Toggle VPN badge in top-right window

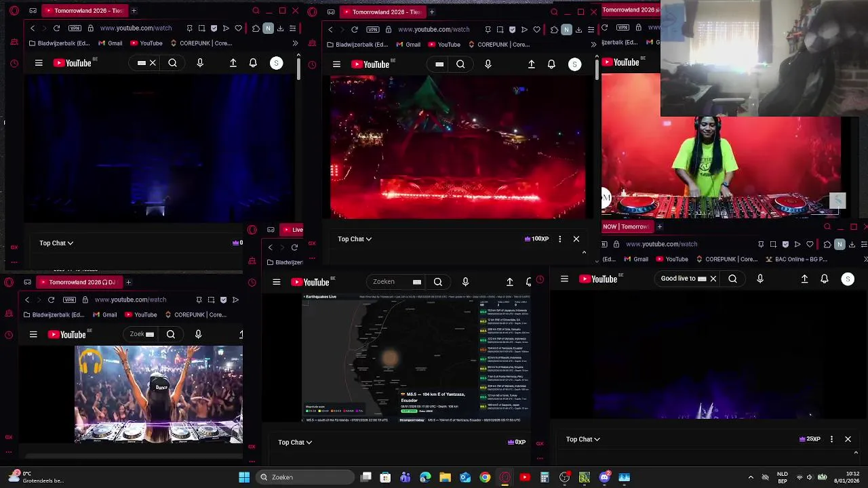tap(621, 28)
